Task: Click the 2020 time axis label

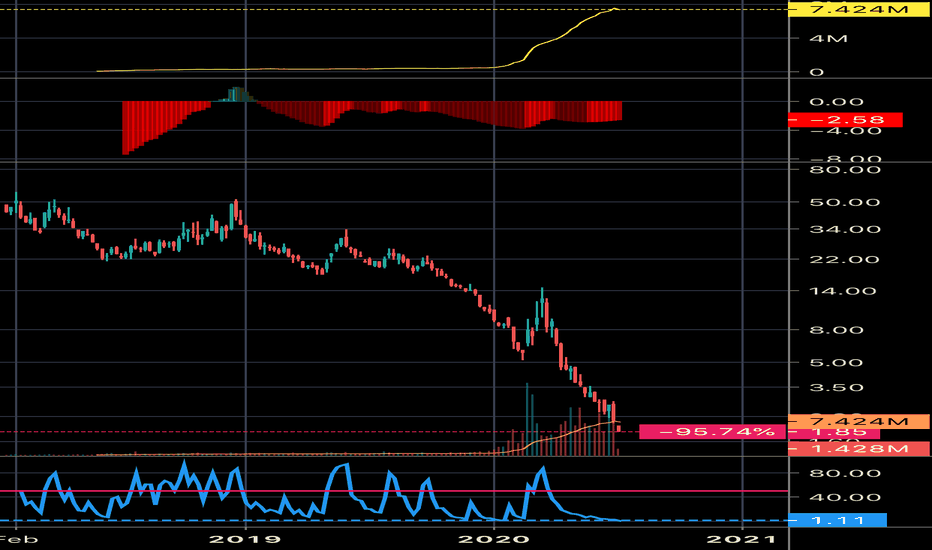Action: (494, 539)
